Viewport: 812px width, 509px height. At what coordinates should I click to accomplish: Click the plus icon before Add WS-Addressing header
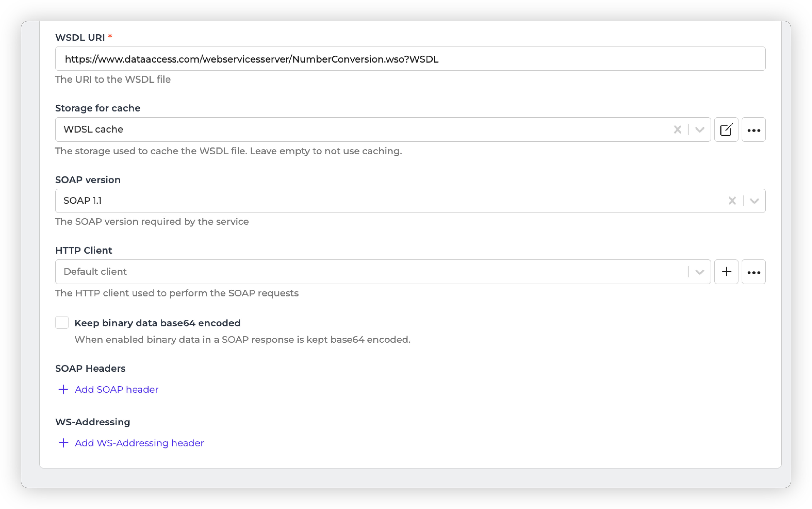(63, 443)
